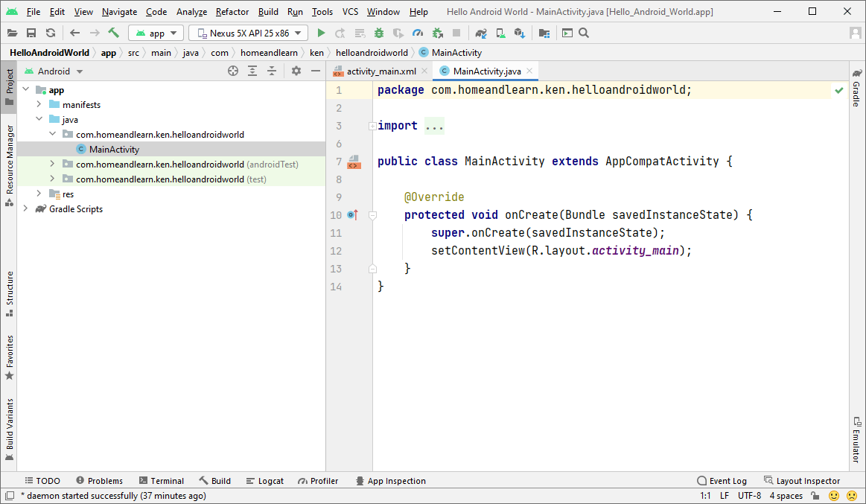Open the app run configuration dropdown

(x=156, y=33)
